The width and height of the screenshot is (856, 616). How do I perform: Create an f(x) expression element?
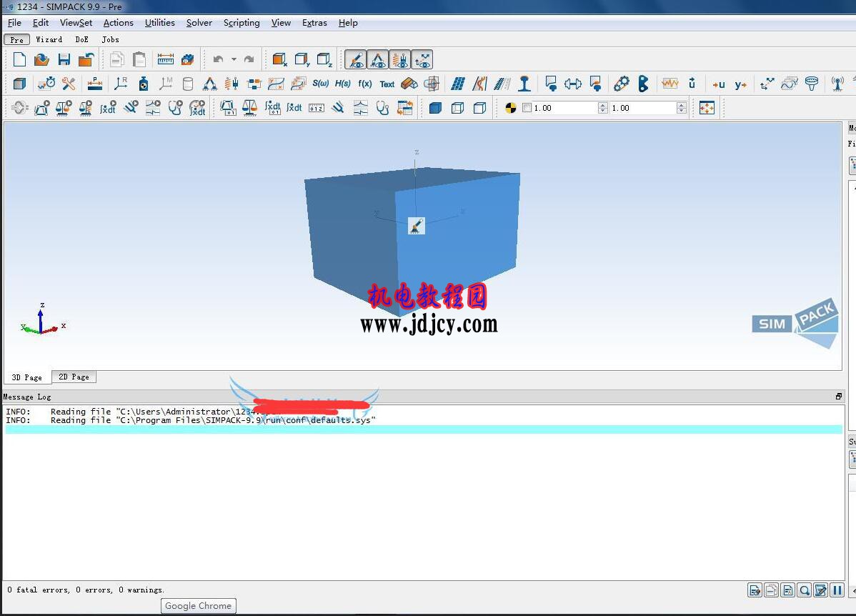(x=364, y=84)
